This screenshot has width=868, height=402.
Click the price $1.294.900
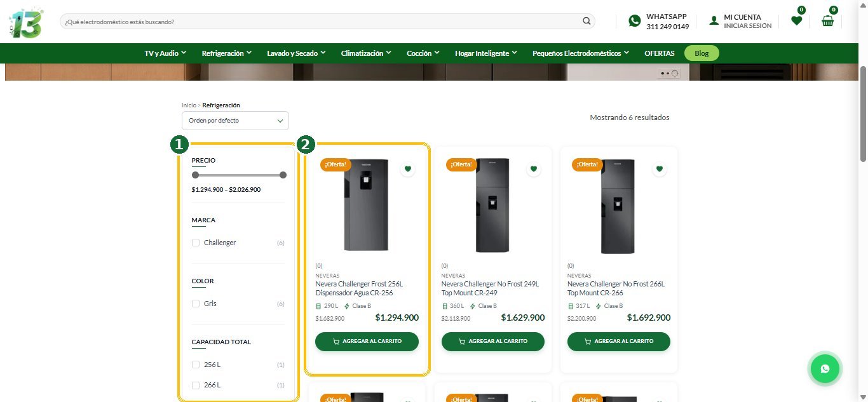(x=397, y=318)
